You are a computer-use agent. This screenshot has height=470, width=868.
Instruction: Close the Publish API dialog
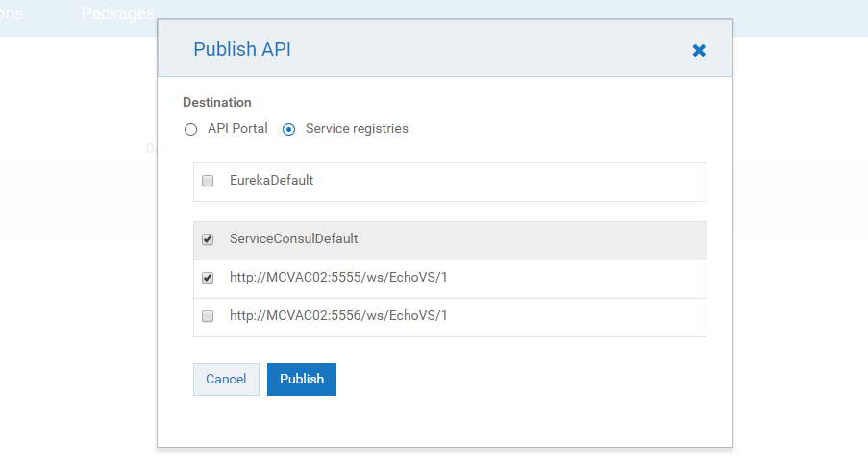(699, 50)
